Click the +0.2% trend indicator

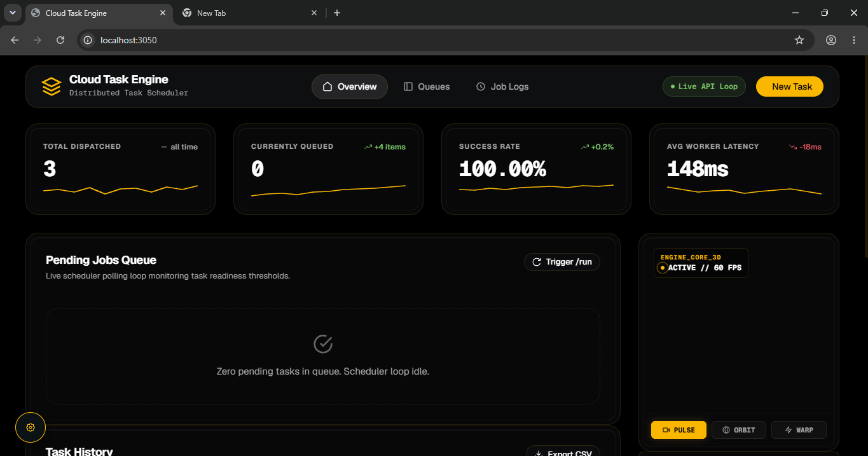pos(597,147)
